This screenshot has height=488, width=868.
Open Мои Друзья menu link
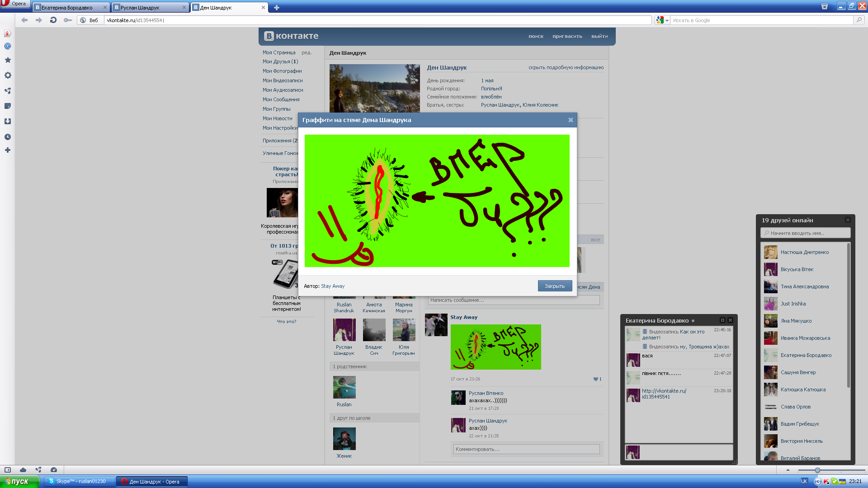tap(280, 61)
